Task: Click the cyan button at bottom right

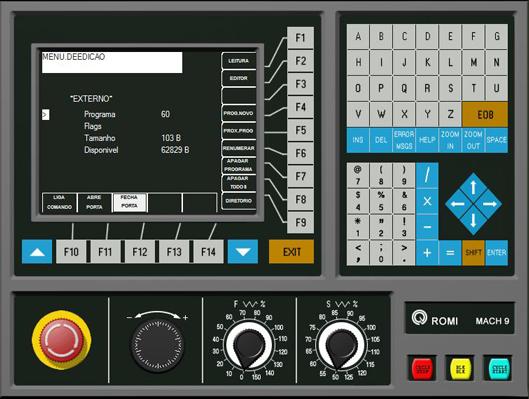Action: (x=499, y=368)
